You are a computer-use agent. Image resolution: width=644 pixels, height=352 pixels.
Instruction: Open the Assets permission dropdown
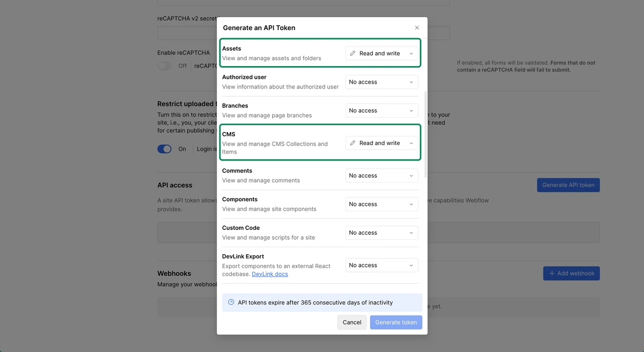point(382,53)
